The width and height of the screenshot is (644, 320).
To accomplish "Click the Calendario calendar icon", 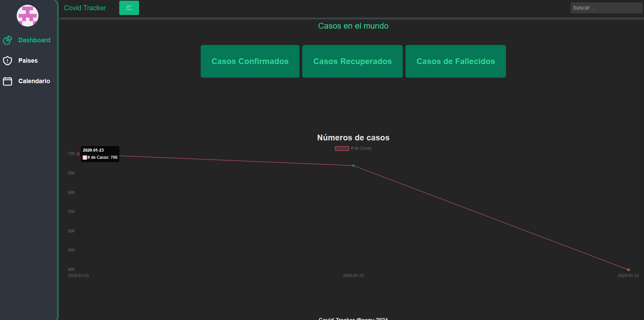I will coord(7,81).
